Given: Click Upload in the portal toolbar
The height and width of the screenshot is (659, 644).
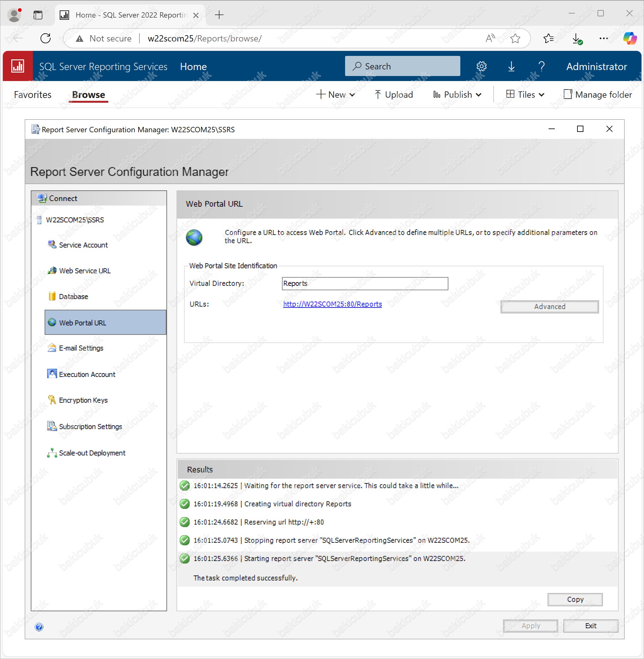Looking at the screenshot, I should (x=393, y=95).
